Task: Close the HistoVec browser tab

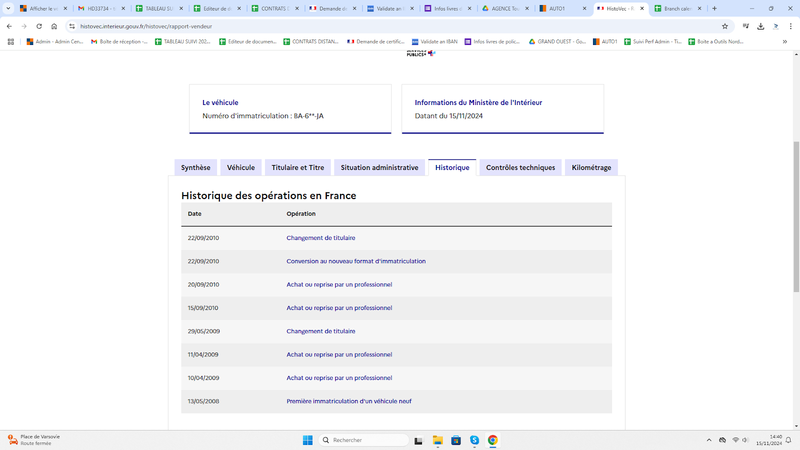Action: (x=642, y=9)
